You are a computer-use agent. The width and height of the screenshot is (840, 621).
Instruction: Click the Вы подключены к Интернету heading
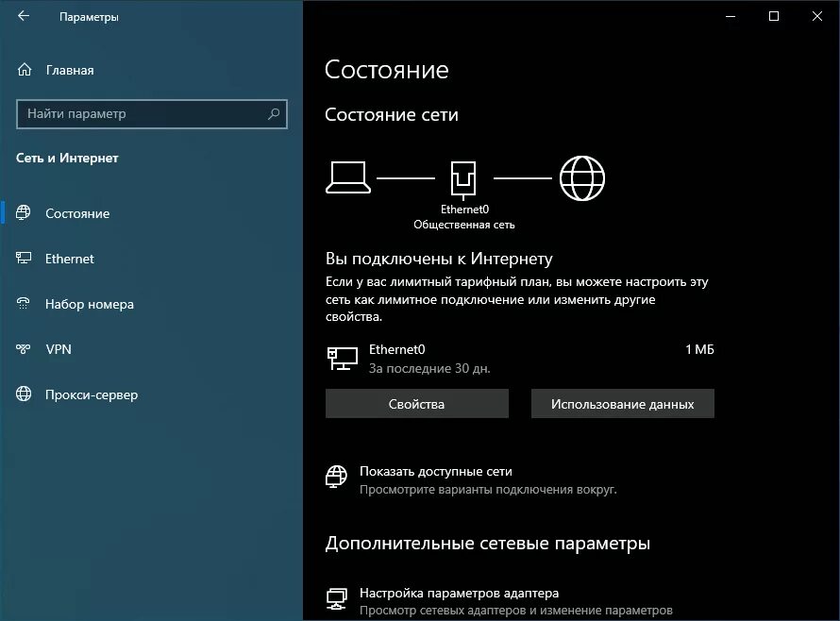point(439,259)
